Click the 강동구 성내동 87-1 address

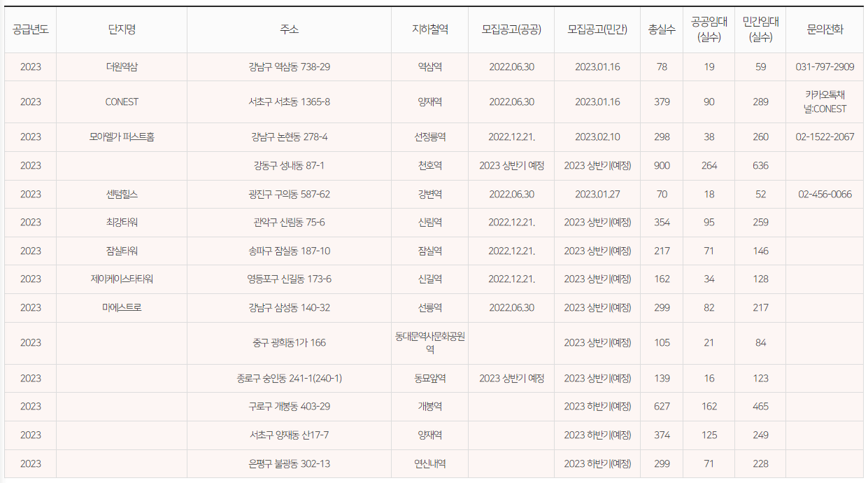click(290, 166)
